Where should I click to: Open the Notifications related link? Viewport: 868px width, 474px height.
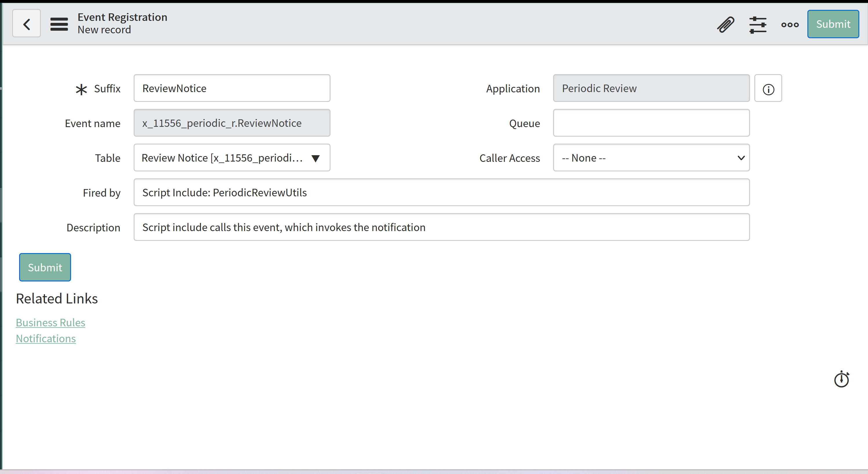click(46, 338)
